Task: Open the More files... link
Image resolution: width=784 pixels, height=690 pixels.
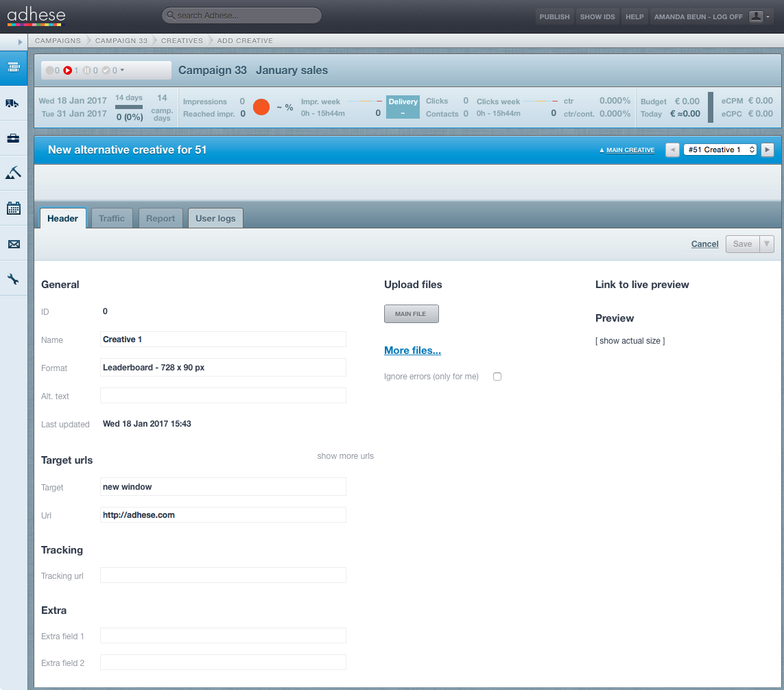Action: [412, 350]
